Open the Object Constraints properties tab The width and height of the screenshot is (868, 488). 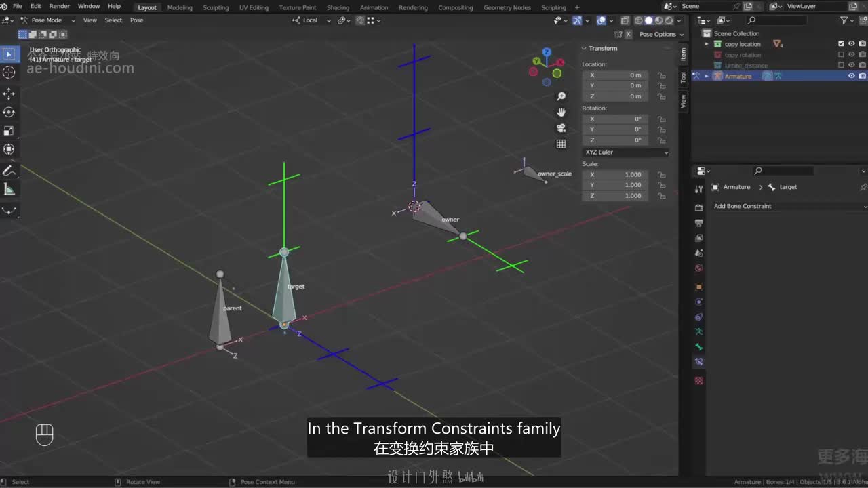click(x=699, y=317)
